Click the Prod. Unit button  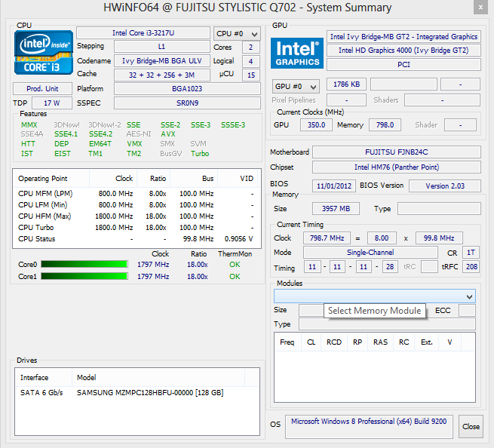point(42,88)
